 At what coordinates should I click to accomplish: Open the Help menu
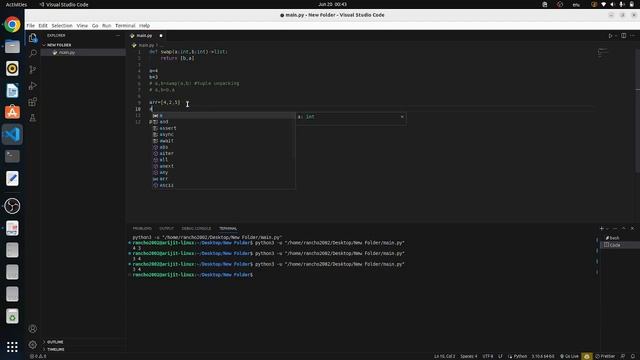pyautogui.click(x=144, y=25)
